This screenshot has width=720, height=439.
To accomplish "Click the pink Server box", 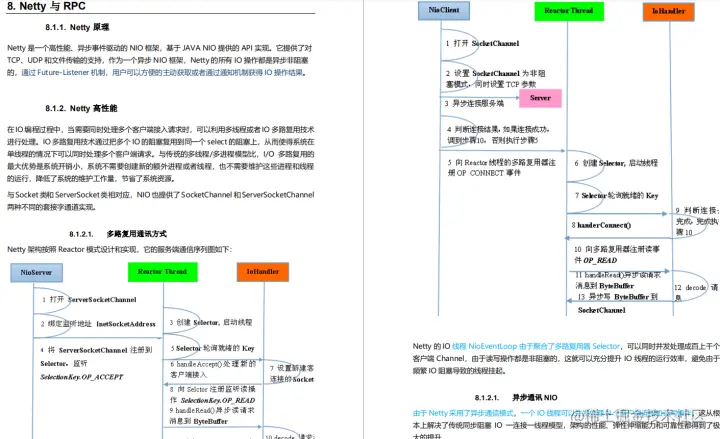I will tap(540, 98).
